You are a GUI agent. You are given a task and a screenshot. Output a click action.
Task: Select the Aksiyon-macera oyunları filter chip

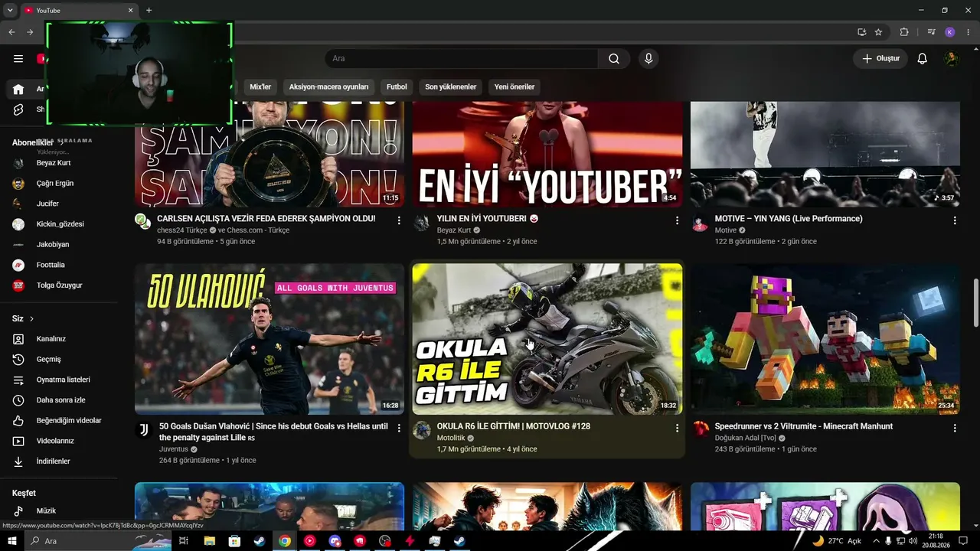tap(329, 87)
